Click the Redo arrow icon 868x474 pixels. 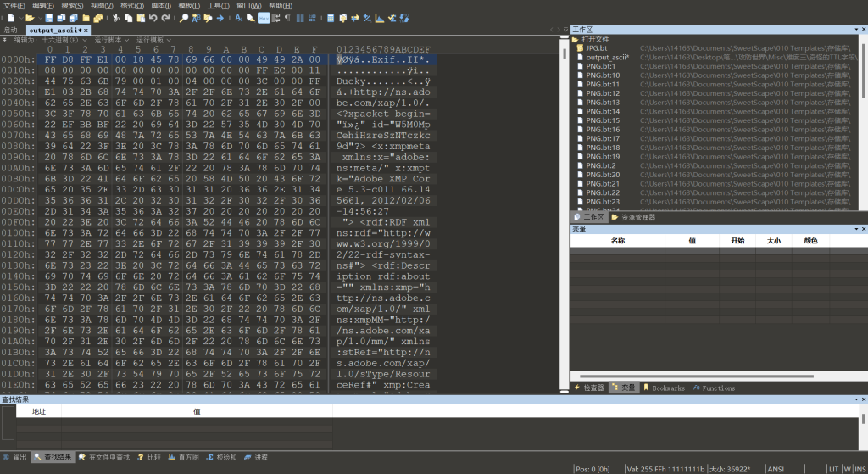click(165, 17)
